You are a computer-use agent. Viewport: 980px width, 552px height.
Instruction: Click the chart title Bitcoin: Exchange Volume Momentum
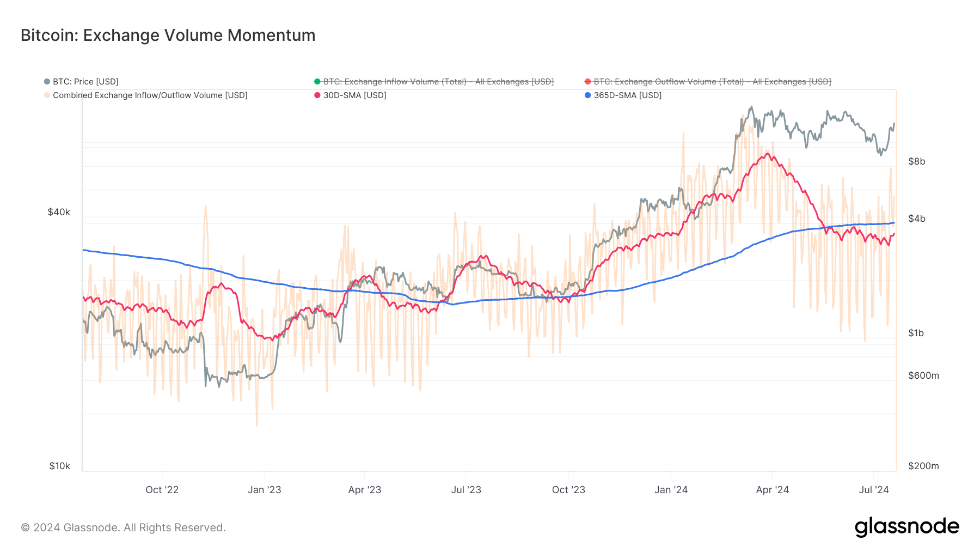168,35
